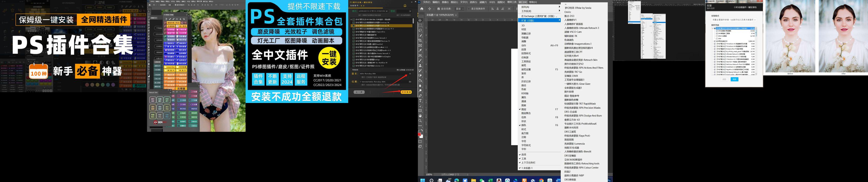Select the Zoom magnifier tool
868x182 pixels.
point(420,120)
